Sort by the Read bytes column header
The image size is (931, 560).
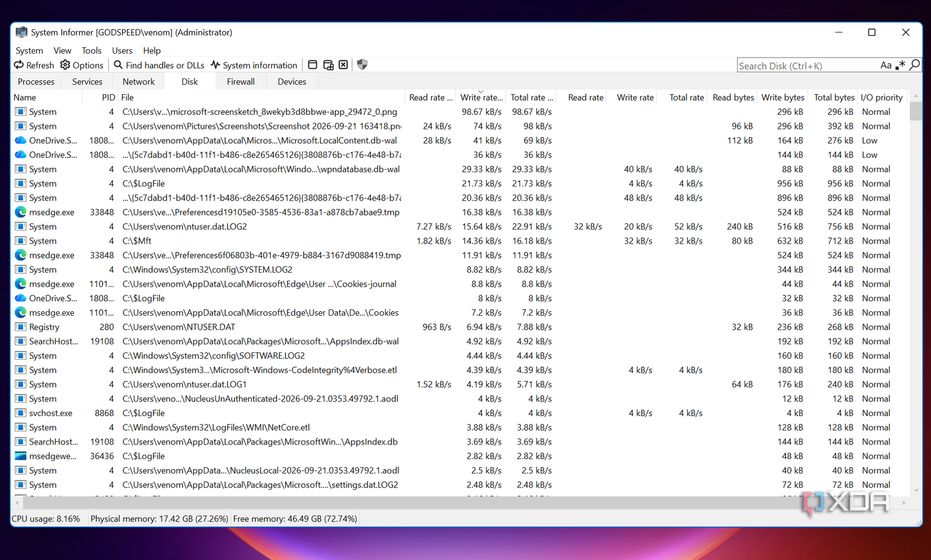tap(732, 98)
